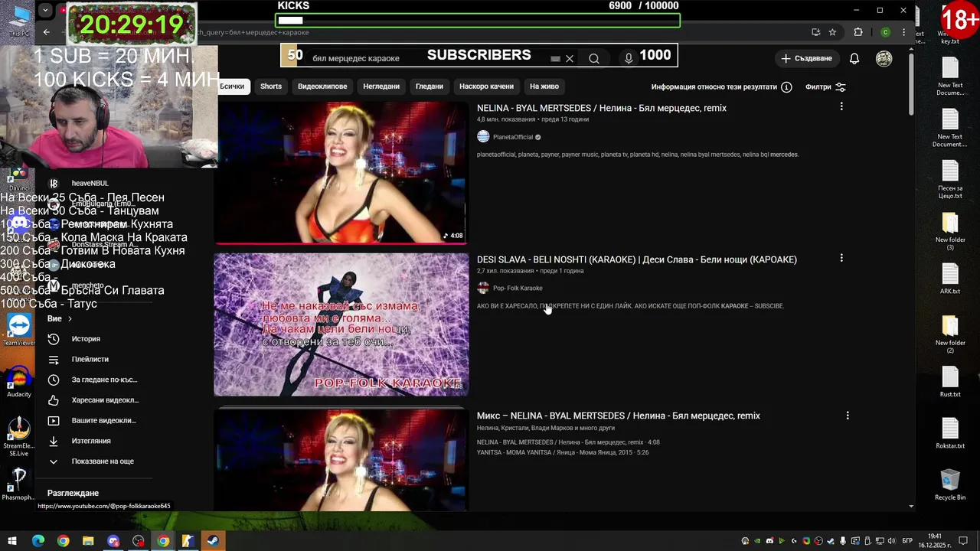Click the install app icon in address bar
This screenshot has width=980, height=551.
[x=816, y=32]
